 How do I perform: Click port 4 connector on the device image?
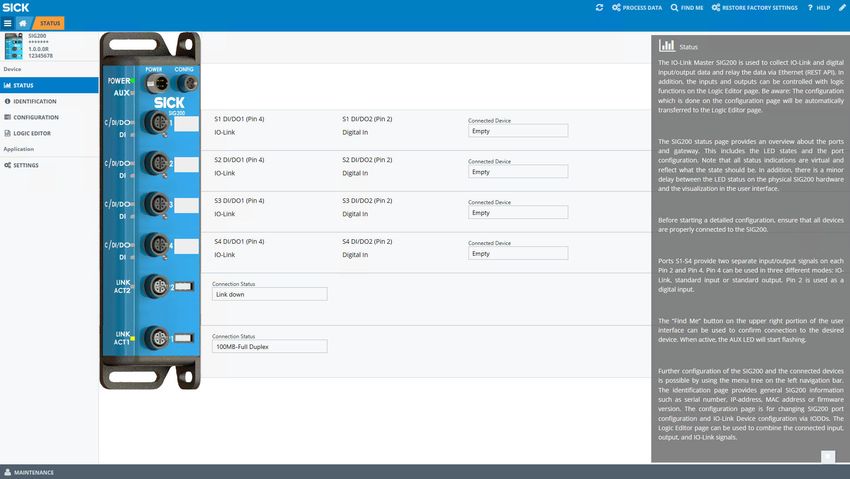coord(157,245)
